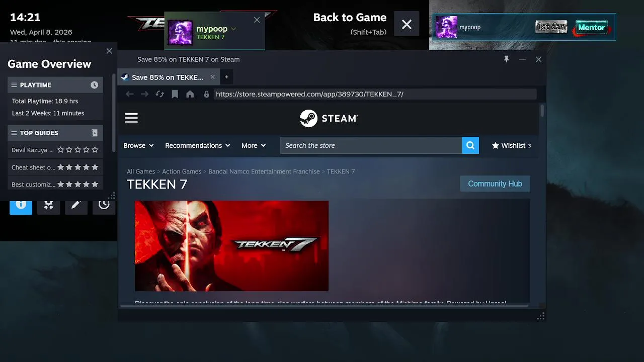Expand the Browse menu
Image resolution: width=644 pixels, height=362 pixels.
pyautogui.click(x=138, y=145)
